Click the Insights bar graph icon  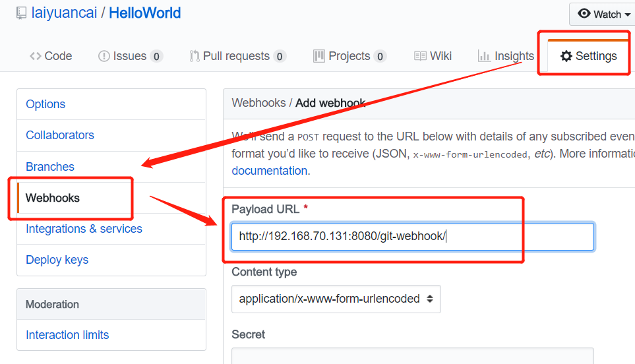(x=484, y=57)
